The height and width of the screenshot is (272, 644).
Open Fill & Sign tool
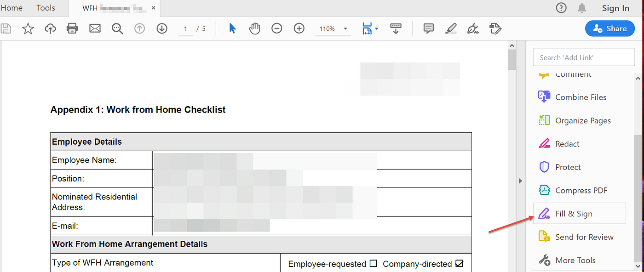(579, 214)
